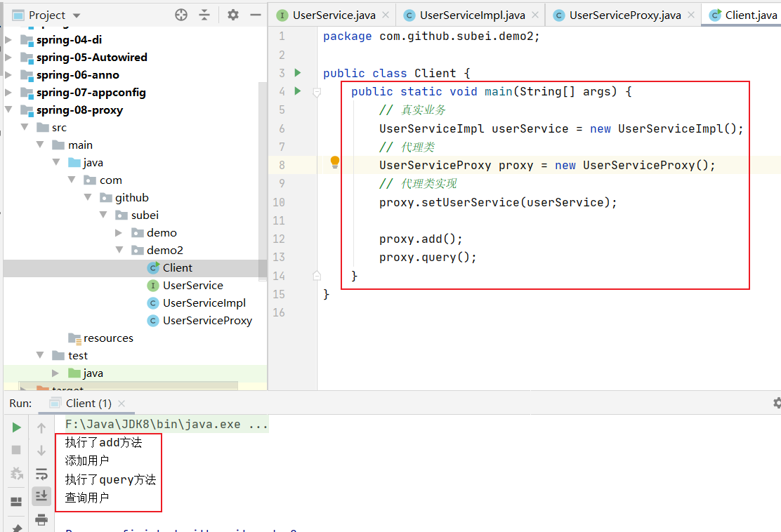
Task: Select UserServiceProxy in project tree
Action: (x=207, y=321)
